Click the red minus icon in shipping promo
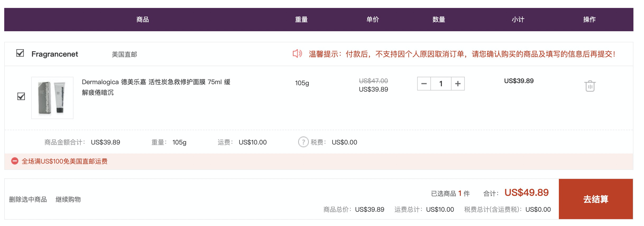 (x=15, y=161)
